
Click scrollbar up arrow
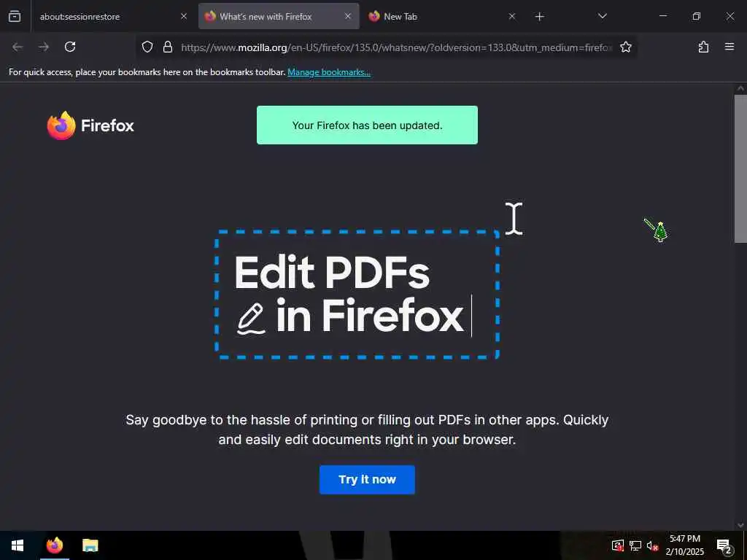tap(740, 88)
